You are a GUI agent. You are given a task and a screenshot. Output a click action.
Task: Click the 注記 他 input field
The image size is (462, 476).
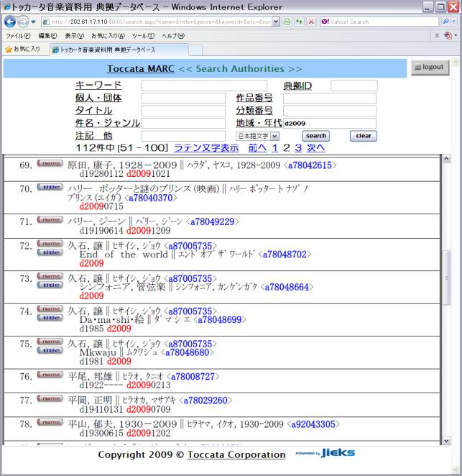(x=183, y=136)
